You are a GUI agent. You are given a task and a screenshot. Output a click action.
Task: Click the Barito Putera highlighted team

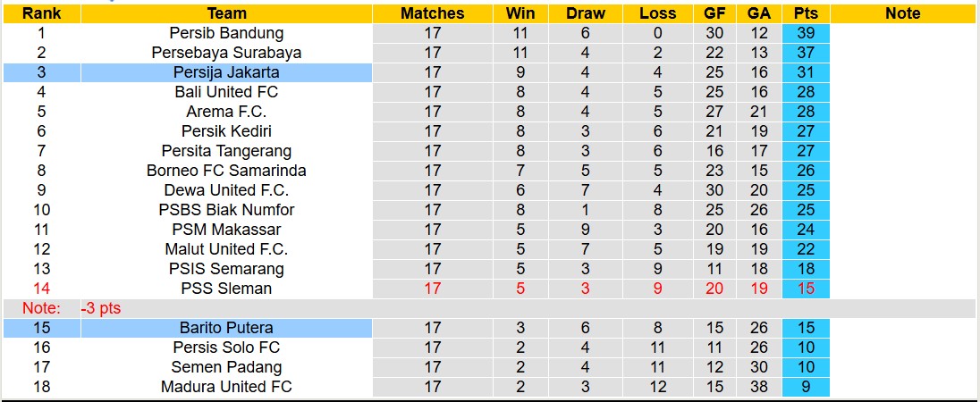(226, 328)
